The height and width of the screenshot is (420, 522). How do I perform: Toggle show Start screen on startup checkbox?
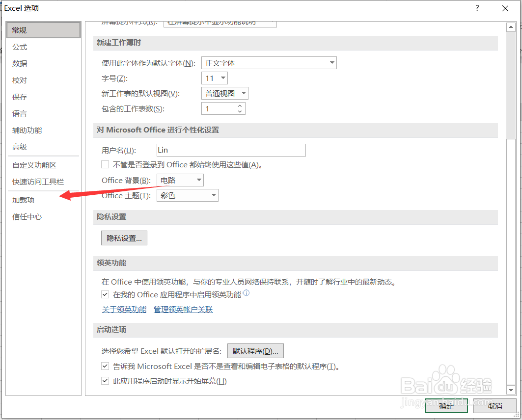[x=105, y=381]
